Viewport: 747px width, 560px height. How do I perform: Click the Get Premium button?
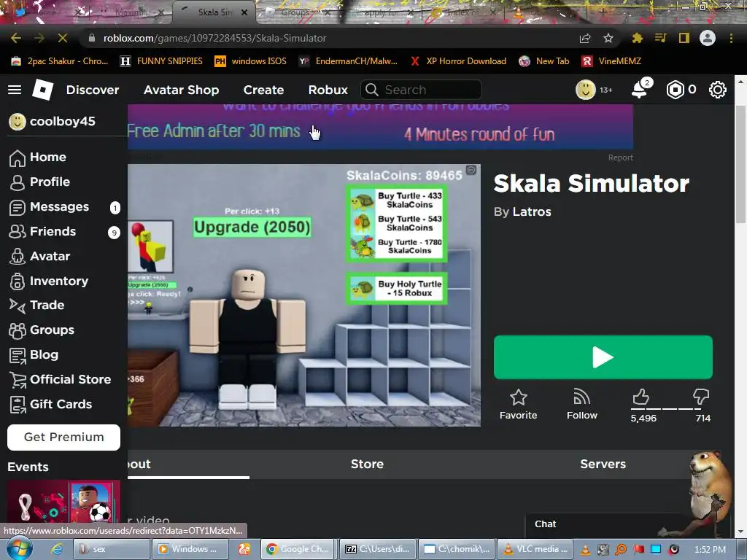pos(64,437)
